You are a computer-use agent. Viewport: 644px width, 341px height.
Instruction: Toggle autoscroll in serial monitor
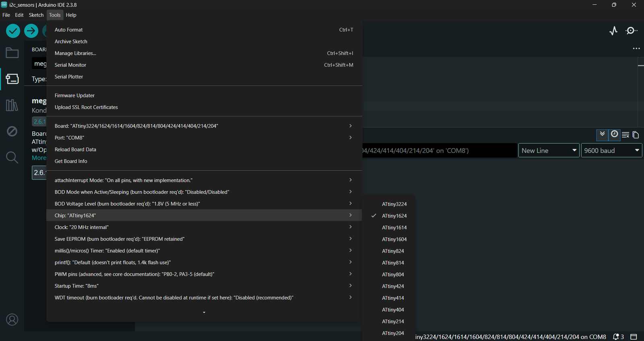[x=602, y=134]
